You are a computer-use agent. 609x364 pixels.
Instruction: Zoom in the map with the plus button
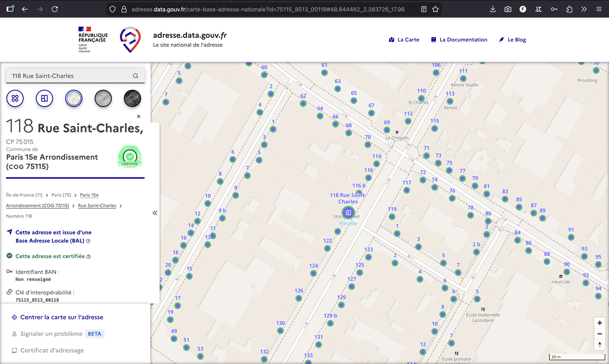pyautogui.click(x=599, y=323)
